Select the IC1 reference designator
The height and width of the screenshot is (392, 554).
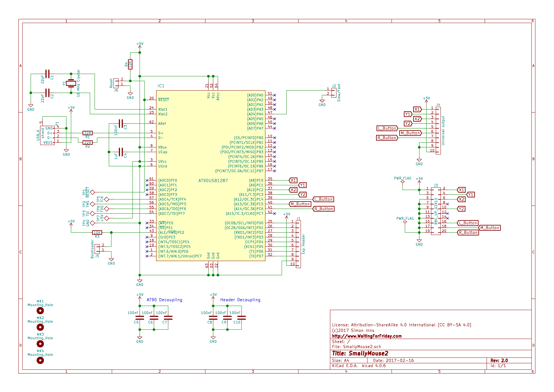pos(161,86)
